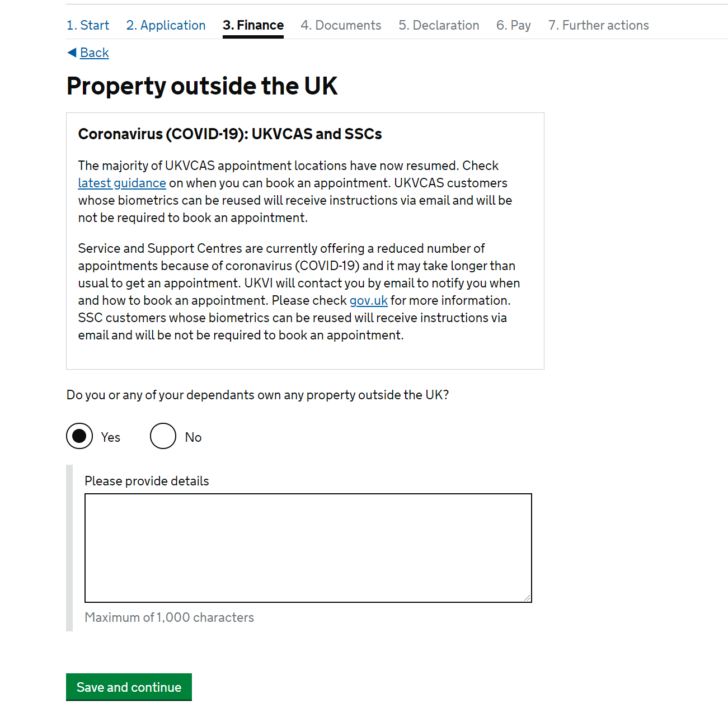
Task: Switch to the 5. Declaration step
Action: (439, 25)
